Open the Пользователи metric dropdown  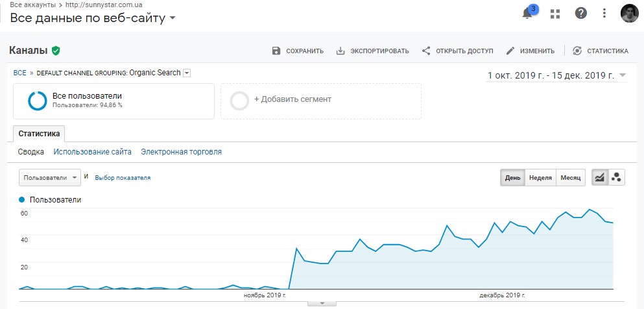click(x=50, y=177)
